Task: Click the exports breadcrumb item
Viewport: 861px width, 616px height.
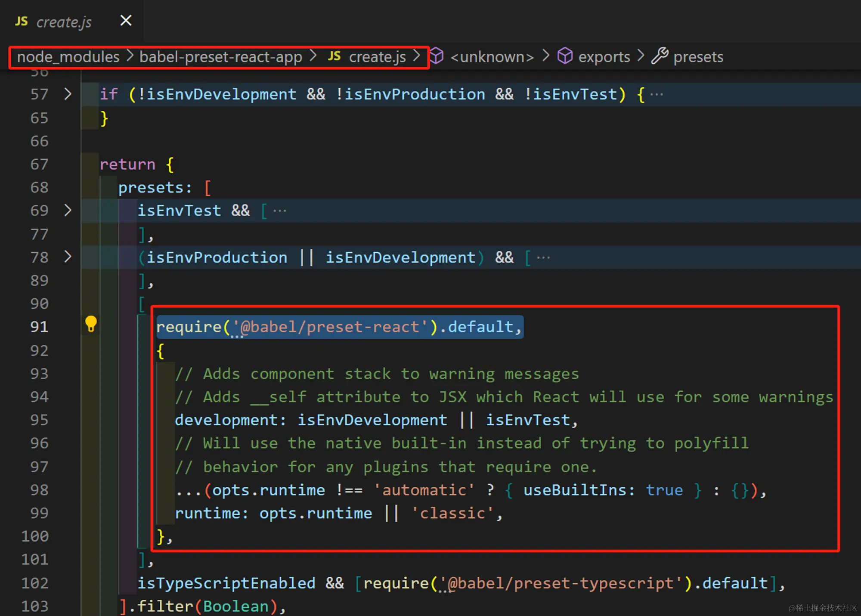Action: click(x=604, y=57)
